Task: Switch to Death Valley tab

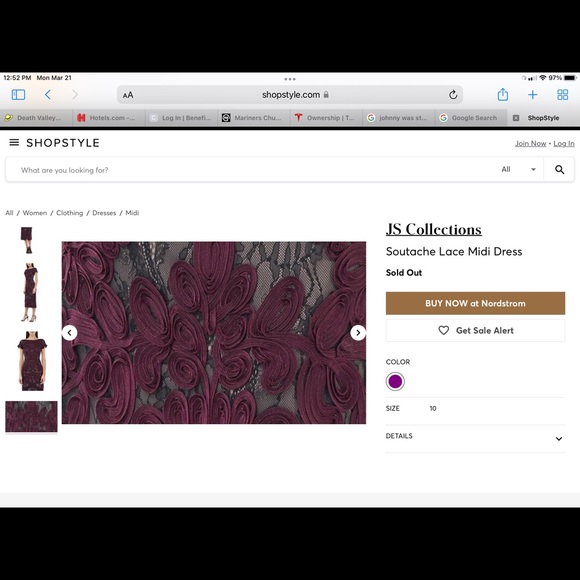Action: [37, 118]
